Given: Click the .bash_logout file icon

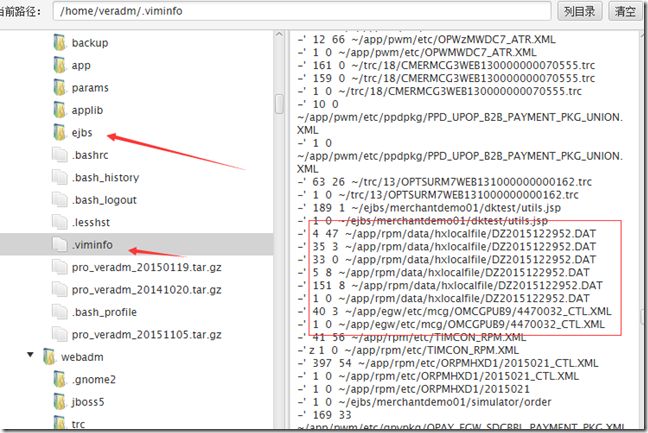Looking at the screenshot, I should (x=60, y=200).
